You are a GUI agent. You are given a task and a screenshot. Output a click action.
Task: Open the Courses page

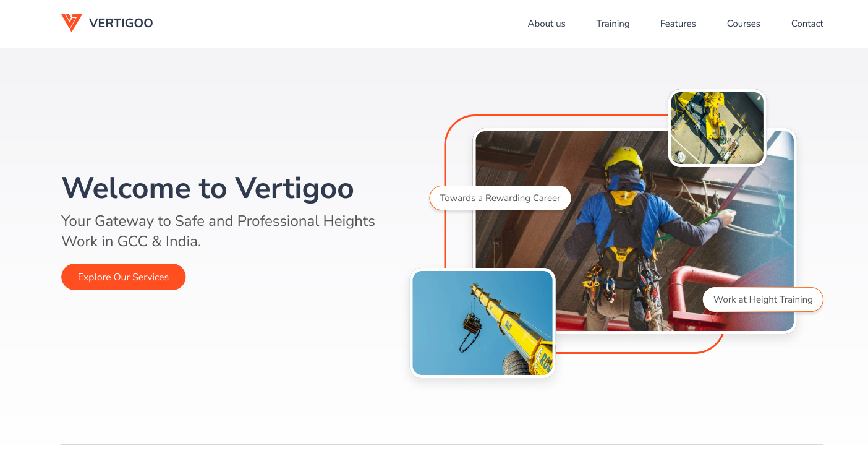[743, 24]
